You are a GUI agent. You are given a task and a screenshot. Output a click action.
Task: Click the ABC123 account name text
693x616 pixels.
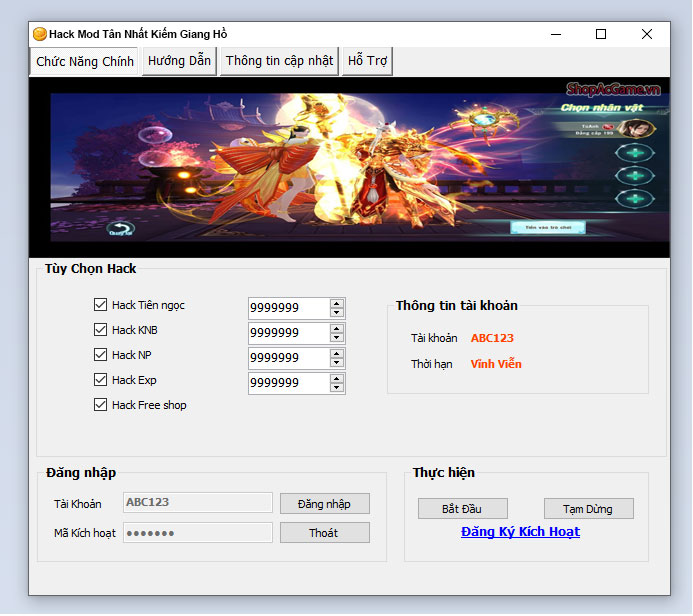point(492,338)
